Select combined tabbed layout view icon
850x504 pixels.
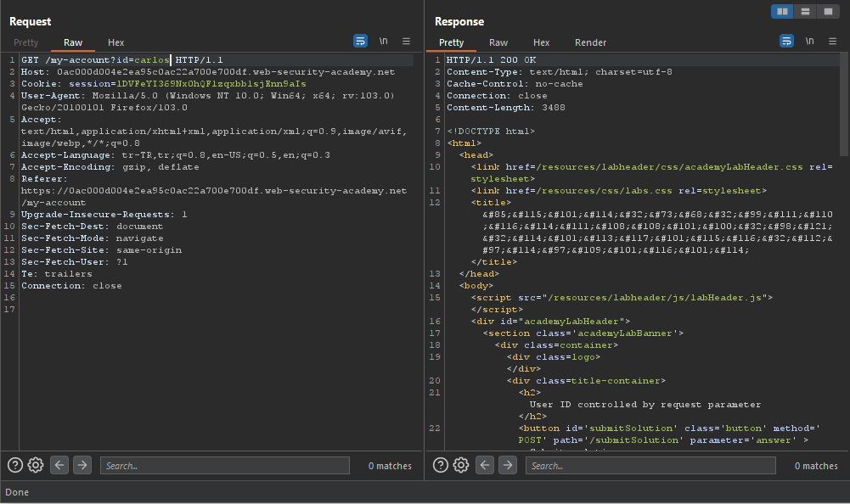pos(828,11)
